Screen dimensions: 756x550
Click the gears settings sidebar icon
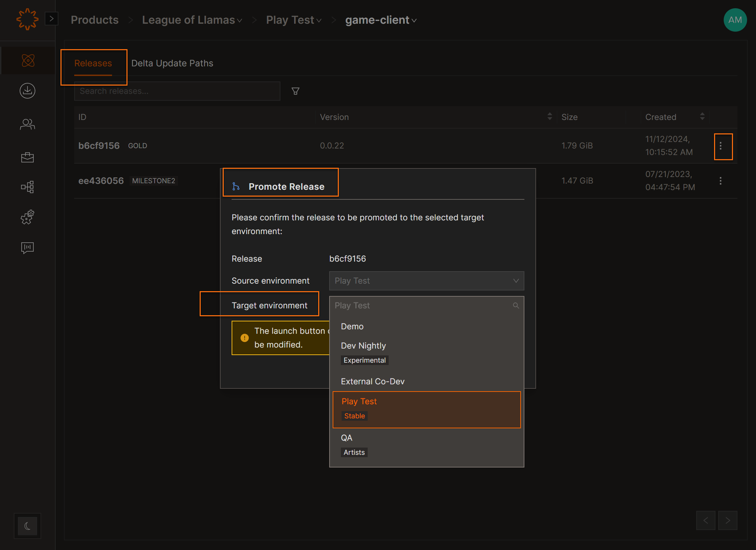click(27, 217)
